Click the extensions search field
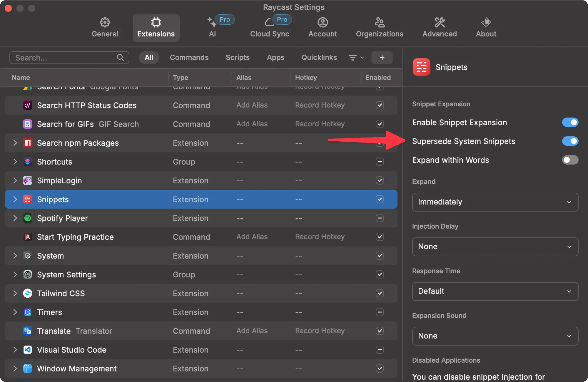 click(x=69, y=58)
